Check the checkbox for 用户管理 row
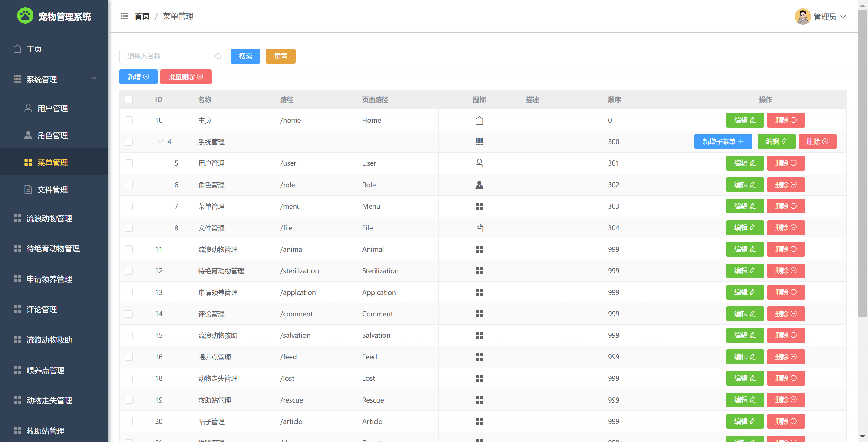 [x=129, y=163]
